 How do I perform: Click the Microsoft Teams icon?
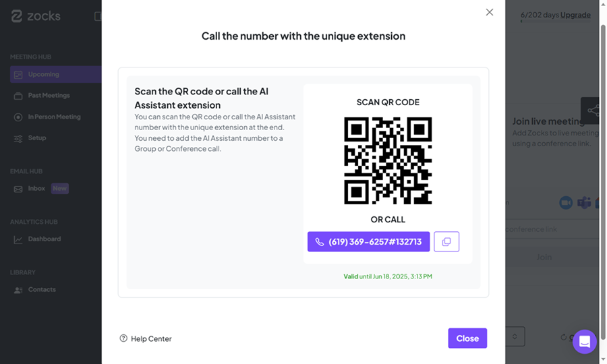coord(584,203)
